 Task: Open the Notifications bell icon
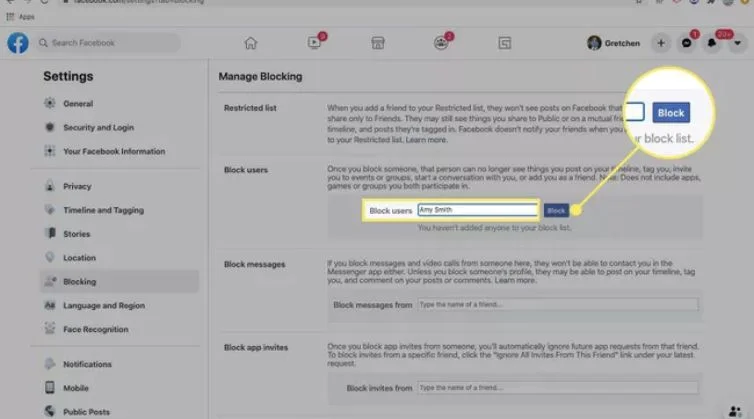[x=712, y=43]
